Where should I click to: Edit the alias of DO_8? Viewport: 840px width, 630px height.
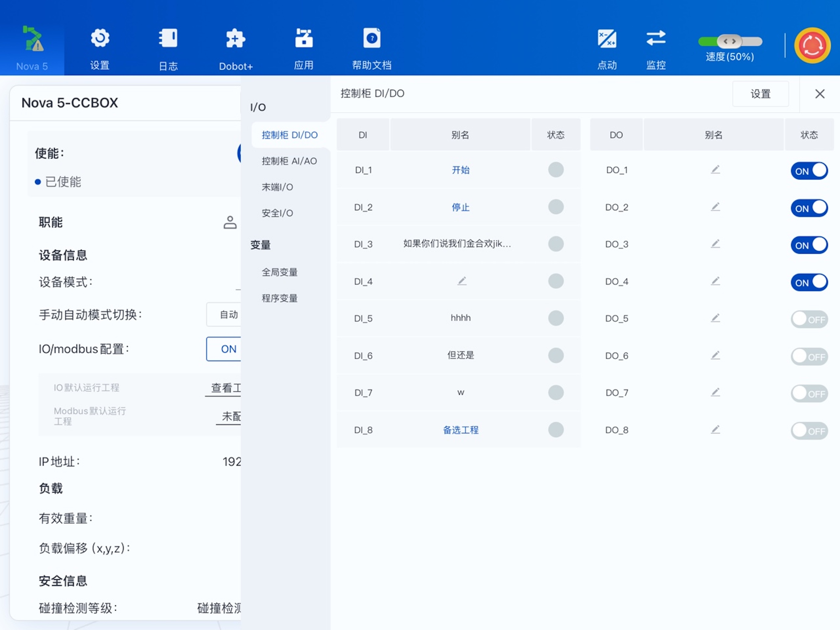pos(715,429)
